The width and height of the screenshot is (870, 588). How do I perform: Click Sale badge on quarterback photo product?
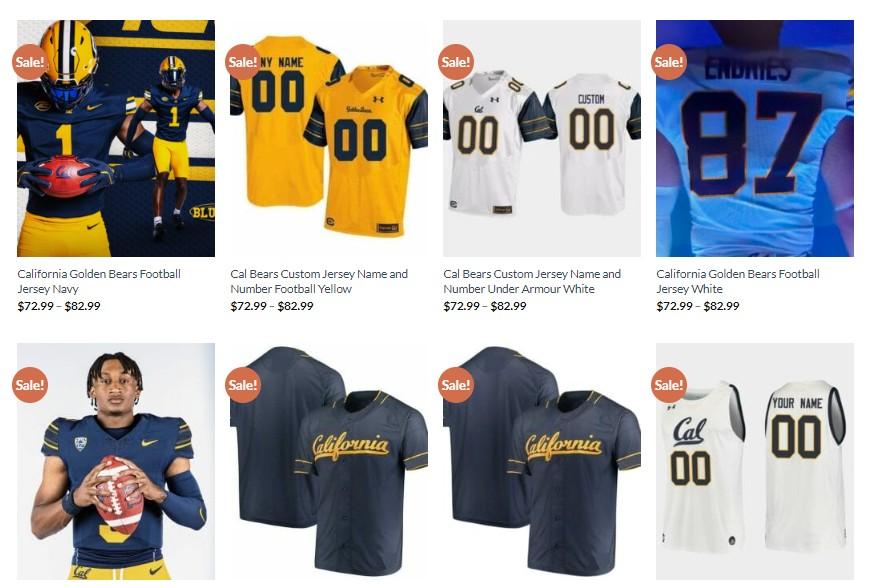coord(30,384)
